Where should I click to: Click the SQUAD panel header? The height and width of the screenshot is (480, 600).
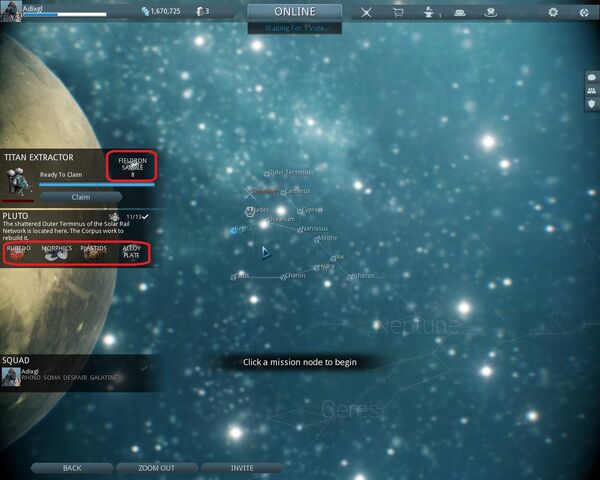click(x=16, y=360)
